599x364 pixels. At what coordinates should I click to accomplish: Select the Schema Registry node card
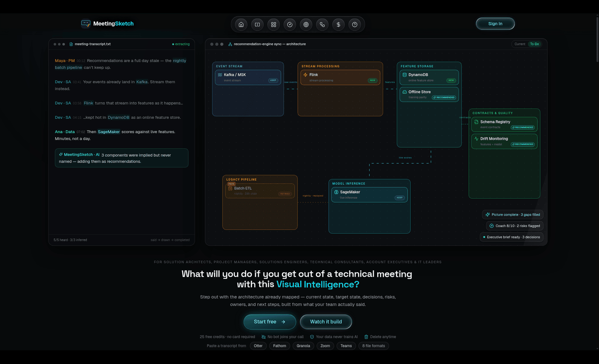pos(504,124)
